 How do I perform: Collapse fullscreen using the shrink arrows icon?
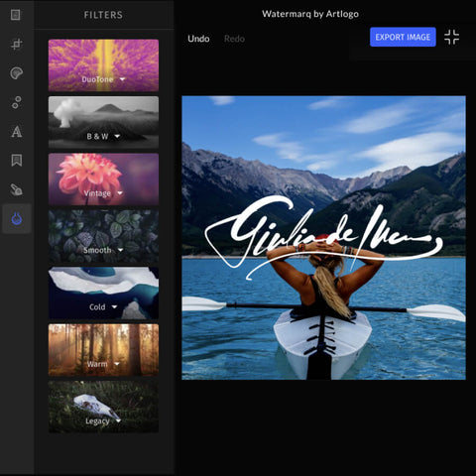tap(451, 37)
